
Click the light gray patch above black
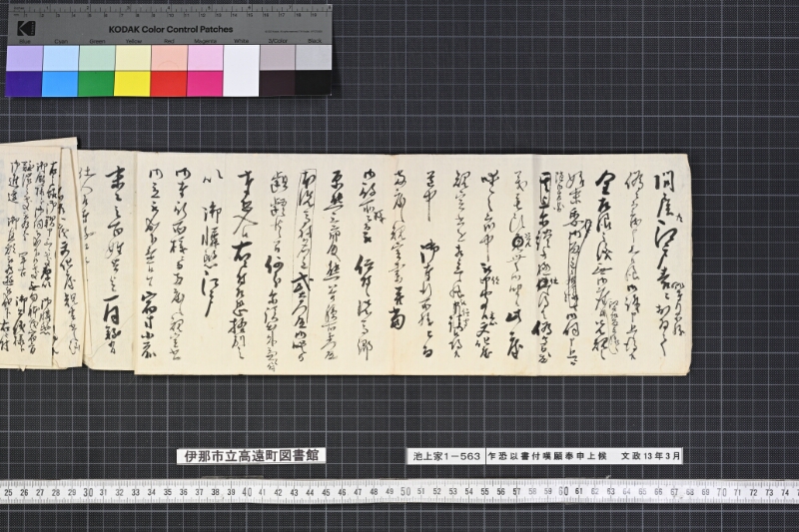coord(314,58)
